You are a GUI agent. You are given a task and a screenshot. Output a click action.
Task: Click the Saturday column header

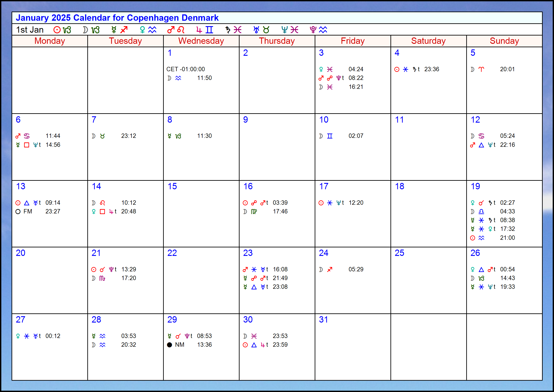click(x=429, y=41)
